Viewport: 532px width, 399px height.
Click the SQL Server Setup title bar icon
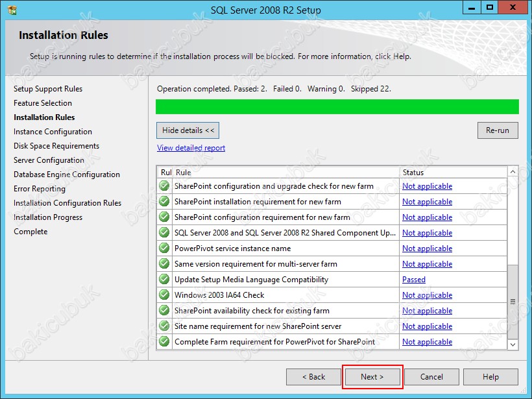pyautogui.click(x=12, y=10)
